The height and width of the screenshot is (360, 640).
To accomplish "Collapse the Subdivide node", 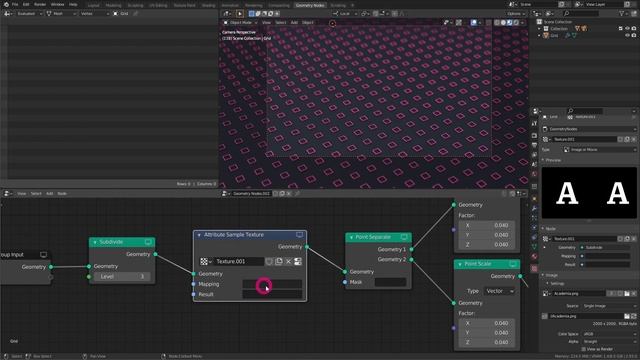I will pyautogui.click(x=95, y=242).
